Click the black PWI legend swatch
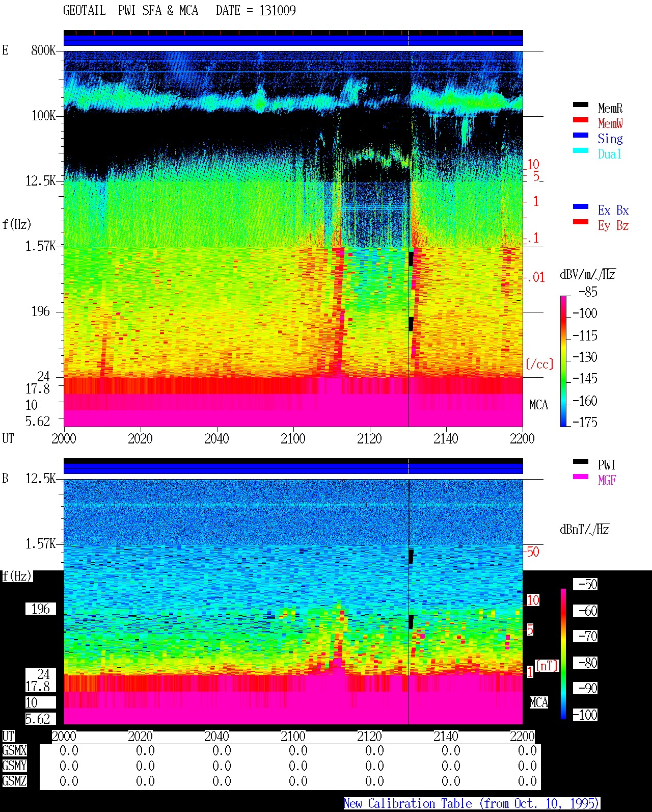Image resolution: width=652 pixels, height=812 pixels. pyautogui.click(x=581, y=461)
